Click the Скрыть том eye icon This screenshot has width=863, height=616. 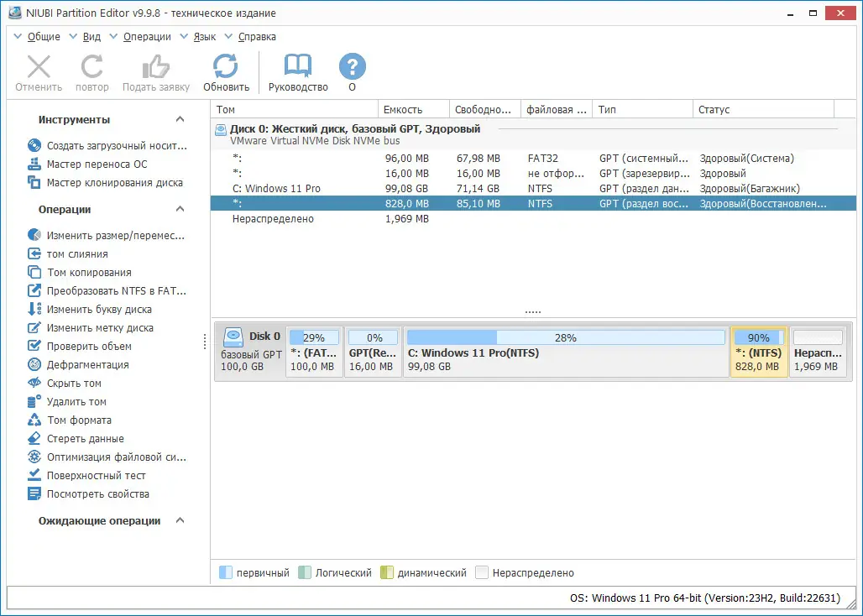point(34,384)
